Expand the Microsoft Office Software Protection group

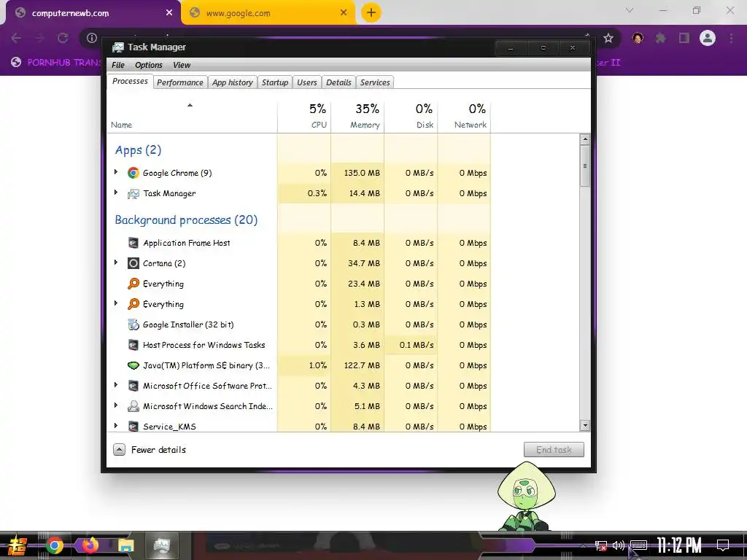click(x=116, y=385)
